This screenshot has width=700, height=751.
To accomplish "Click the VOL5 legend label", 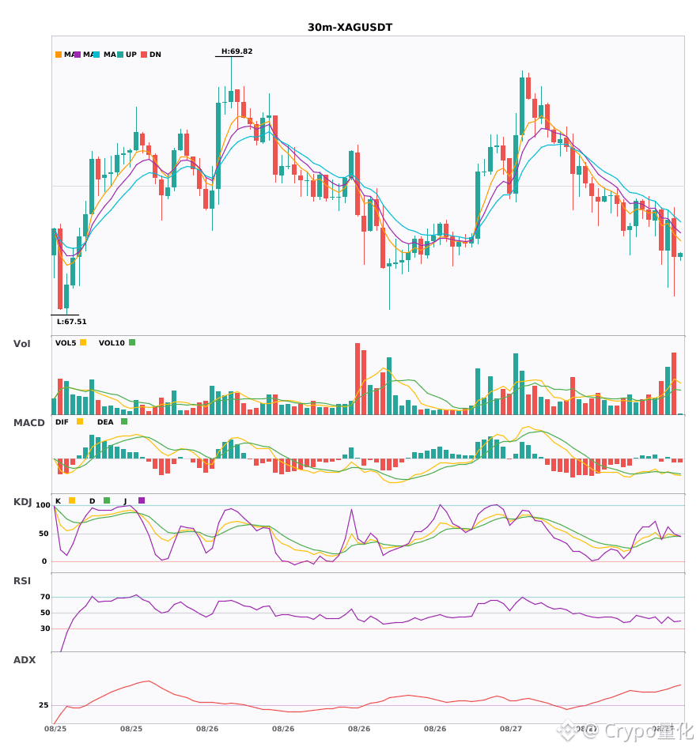I will click(x=66, y=343).
